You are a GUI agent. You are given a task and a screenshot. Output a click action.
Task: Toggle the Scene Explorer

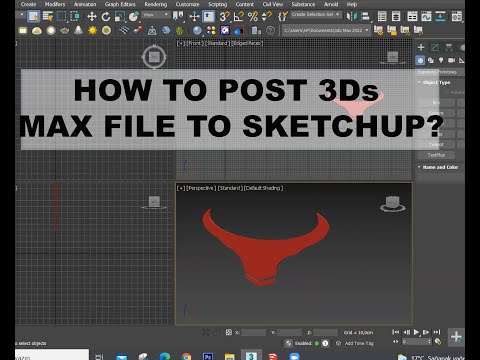coord(382,16)
